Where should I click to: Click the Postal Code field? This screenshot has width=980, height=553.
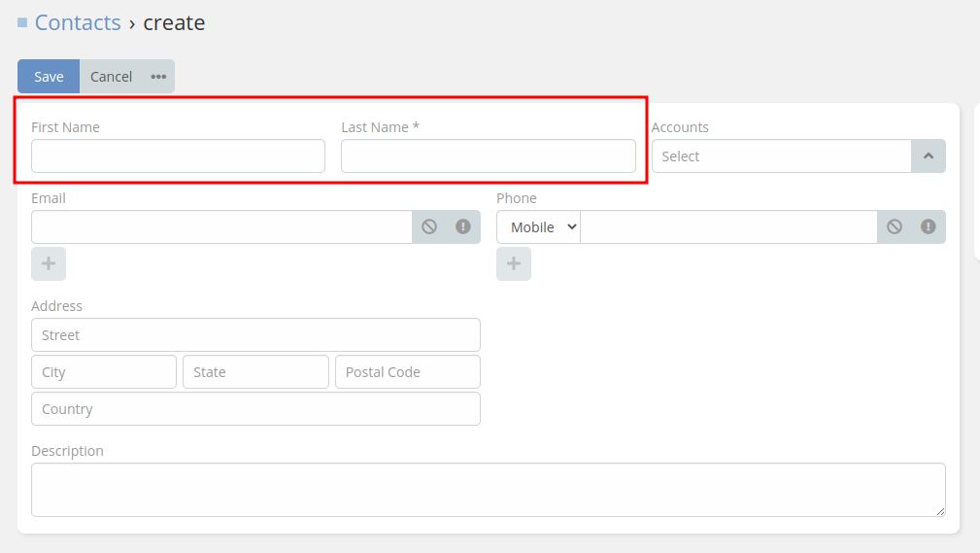point(407,372)
